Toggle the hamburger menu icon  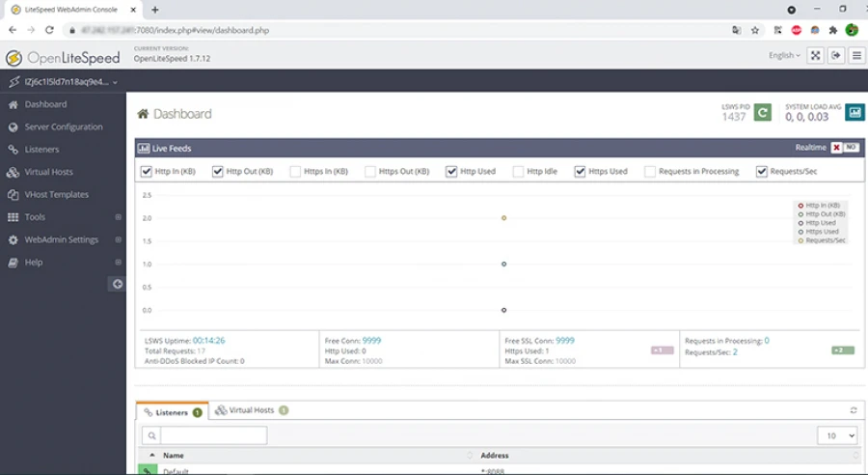tap(856, 55)
